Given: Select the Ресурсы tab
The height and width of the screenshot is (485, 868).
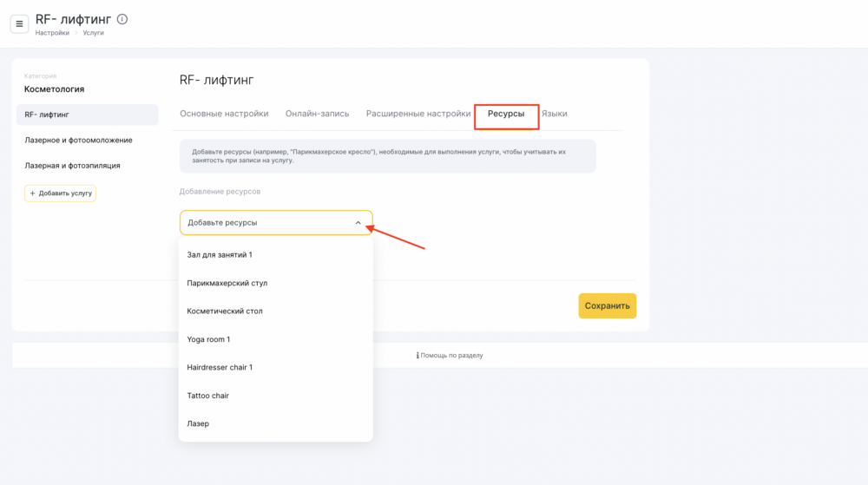Looking at the screenshot, I should click(506, 114).
